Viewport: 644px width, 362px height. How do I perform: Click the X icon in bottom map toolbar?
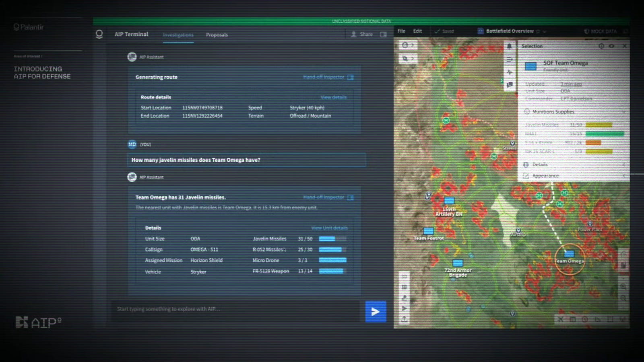click(x=560, y=319)
